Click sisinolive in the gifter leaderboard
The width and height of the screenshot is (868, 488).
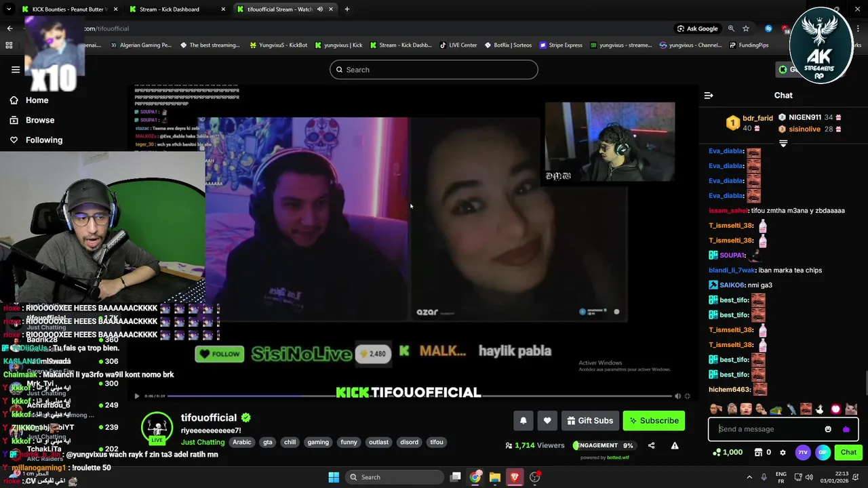[810, 129]
